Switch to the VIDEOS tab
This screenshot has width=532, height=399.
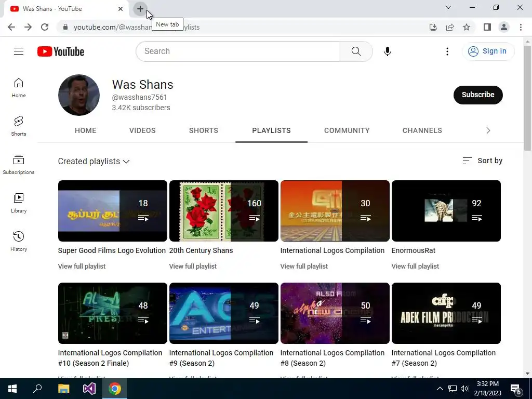pos(142,130)
